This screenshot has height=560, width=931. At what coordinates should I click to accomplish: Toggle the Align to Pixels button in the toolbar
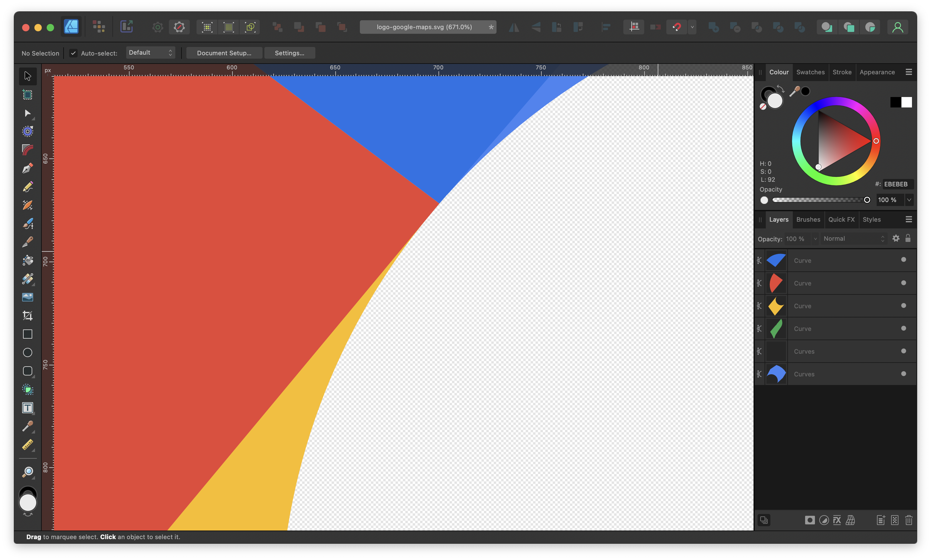634,27
